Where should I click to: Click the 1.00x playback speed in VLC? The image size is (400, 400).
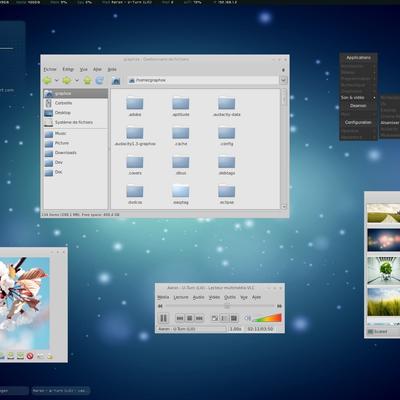[236, 329]
